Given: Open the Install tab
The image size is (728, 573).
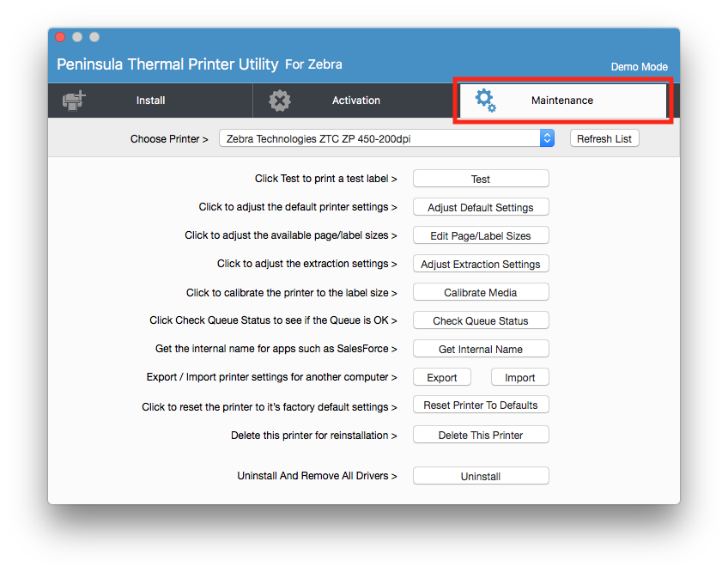Looking at the screenshot, I should (x=150, y=101).
